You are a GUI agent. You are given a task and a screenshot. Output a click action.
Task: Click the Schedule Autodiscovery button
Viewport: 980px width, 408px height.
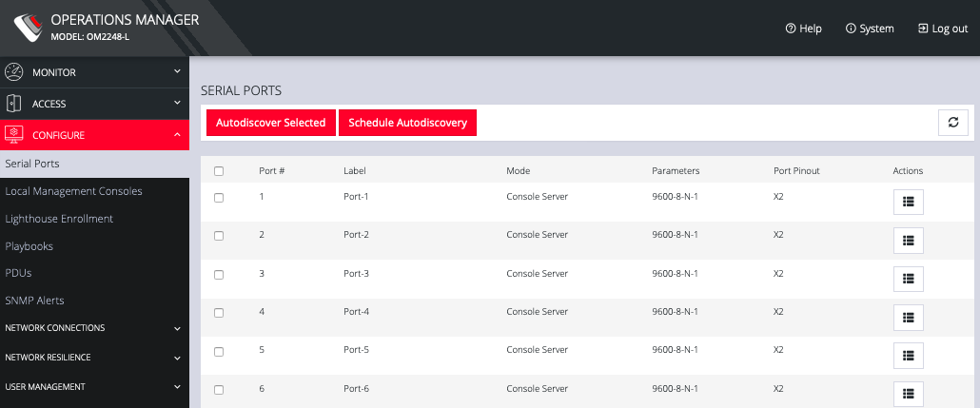point(407,123)
